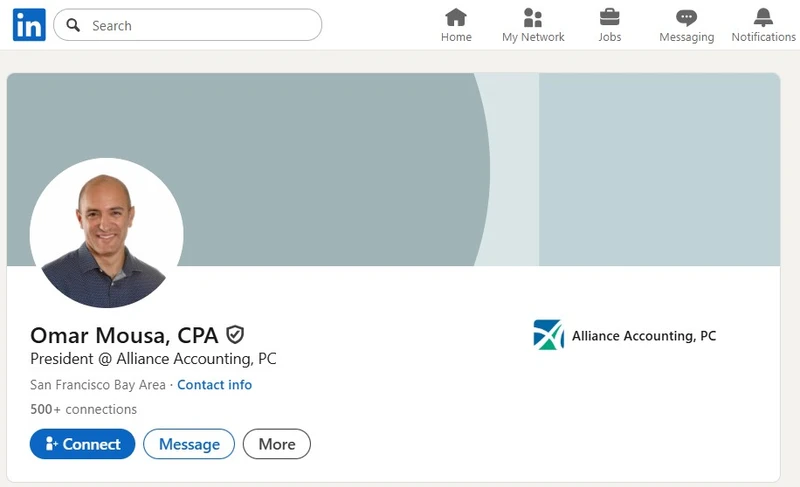Click the Alliance Accounting company logo
The image size is (800, 487).
coord(549,335)
